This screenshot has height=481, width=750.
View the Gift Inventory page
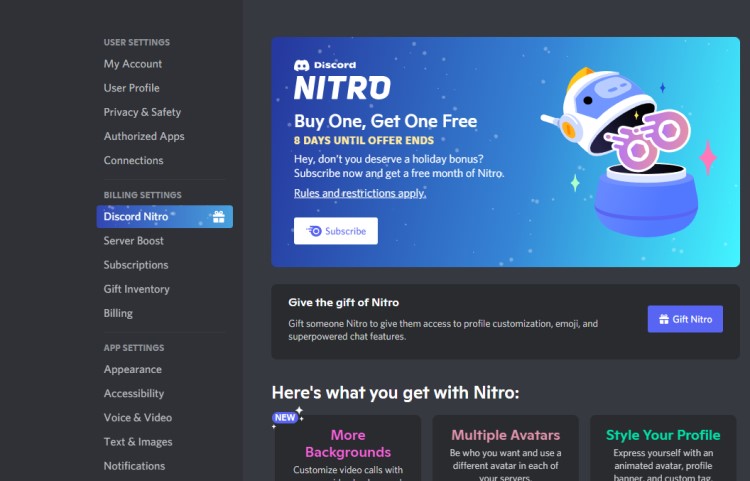point(136,289)
